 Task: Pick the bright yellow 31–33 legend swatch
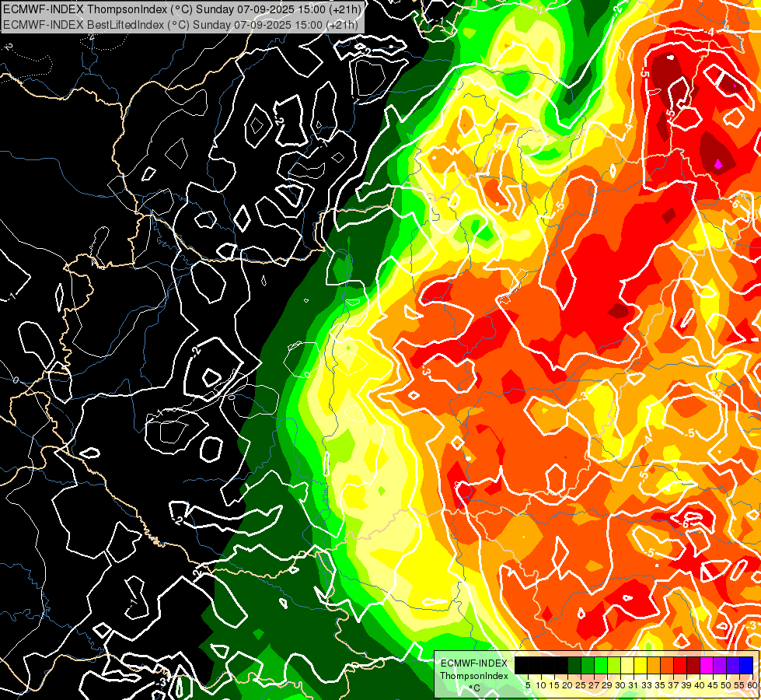pos(641,665)
